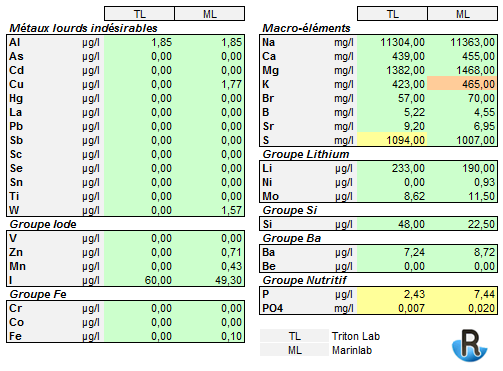Click the Groupe Lithium section title
The height and width of the screenshot is (371, 503).
(306, 154)
